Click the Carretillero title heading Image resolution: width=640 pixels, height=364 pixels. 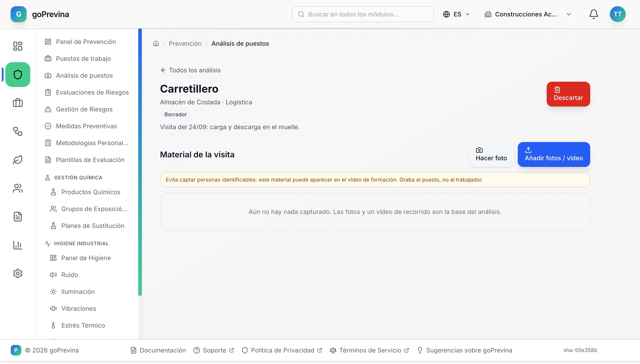click(189, 89)
